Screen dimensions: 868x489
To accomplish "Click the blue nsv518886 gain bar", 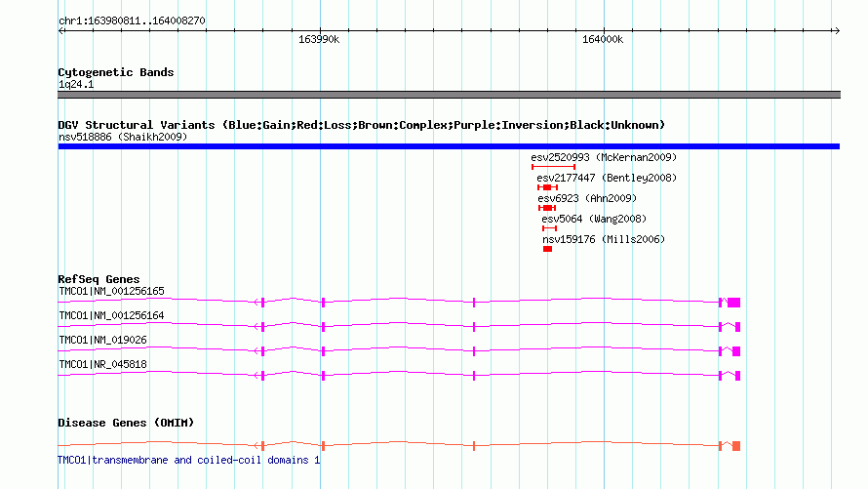I will tap(449, 146).
